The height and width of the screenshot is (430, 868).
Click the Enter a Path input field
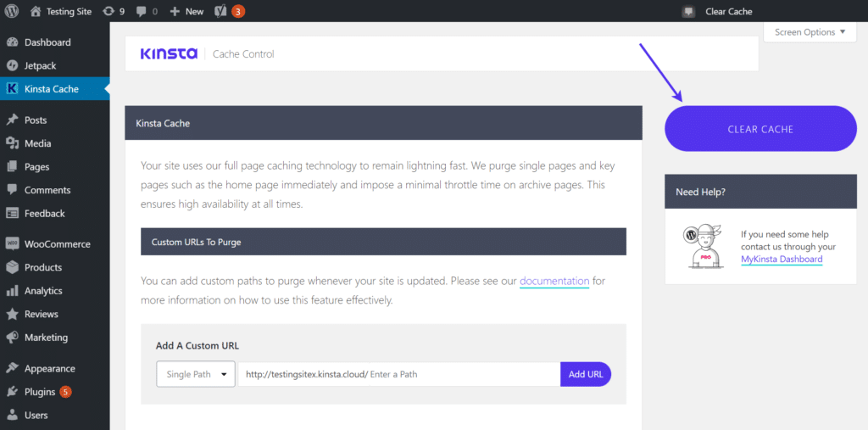pos(464,374)
